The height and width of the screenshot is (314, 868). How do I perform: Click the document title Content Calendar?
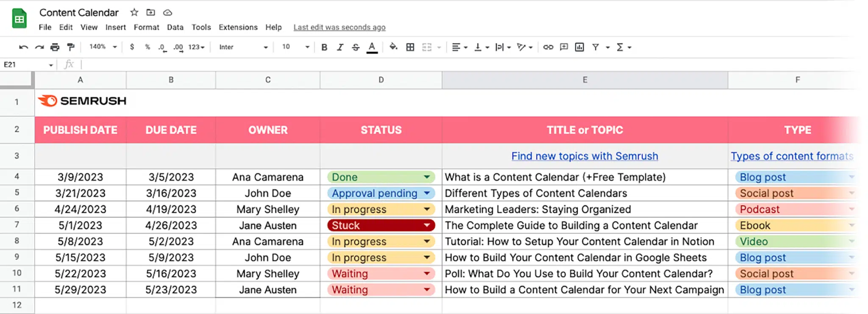tap(79, 13)
